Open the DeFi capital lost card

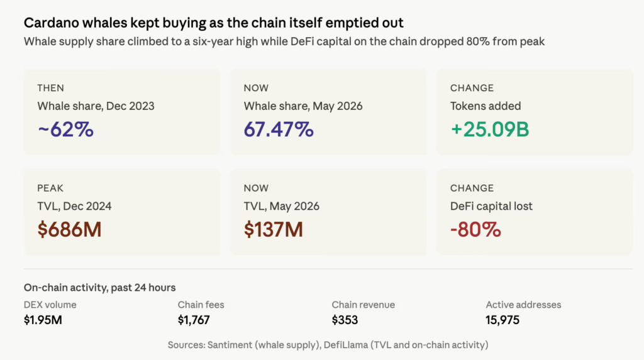point(535,212)
